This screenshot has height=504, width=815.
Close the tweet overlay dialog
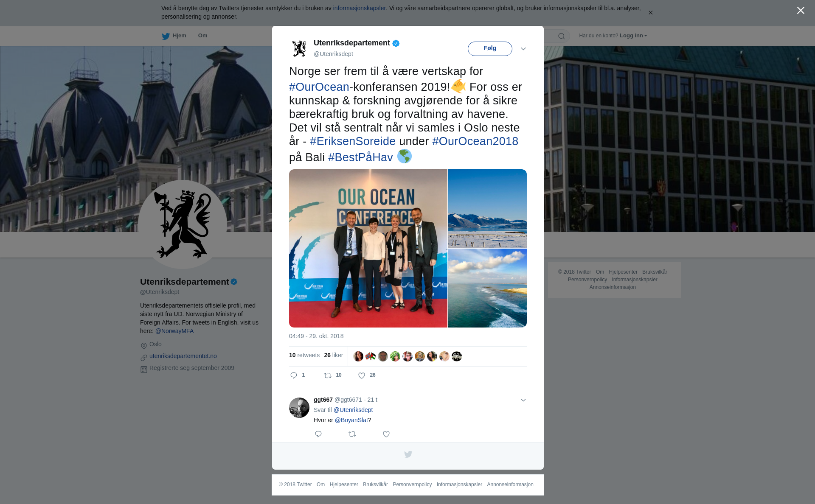801,11
